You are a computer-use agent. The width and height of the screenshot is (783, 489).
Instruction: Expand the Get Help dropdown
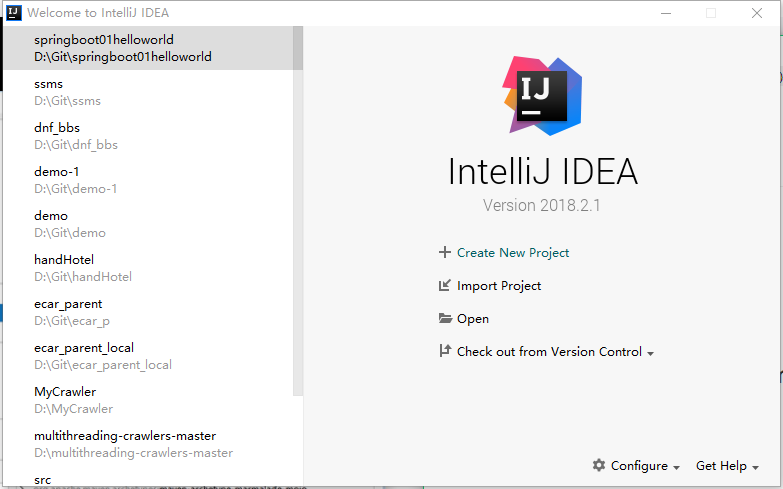click(x=755, y=467)
